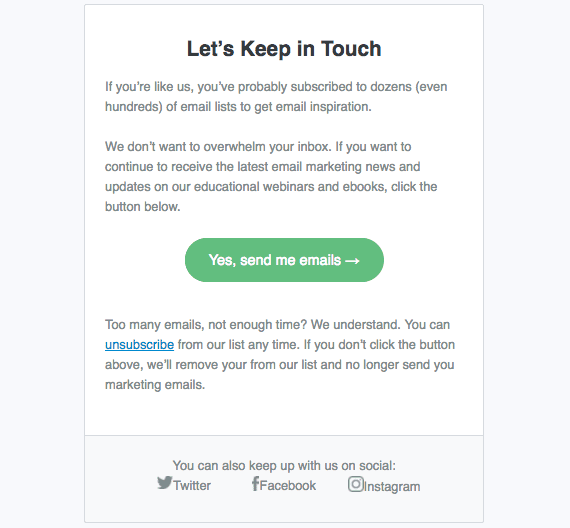The height and width of the screenshot is (528, 570).
Task: Click the Twitter bird icon
Action: coord(165,483)
